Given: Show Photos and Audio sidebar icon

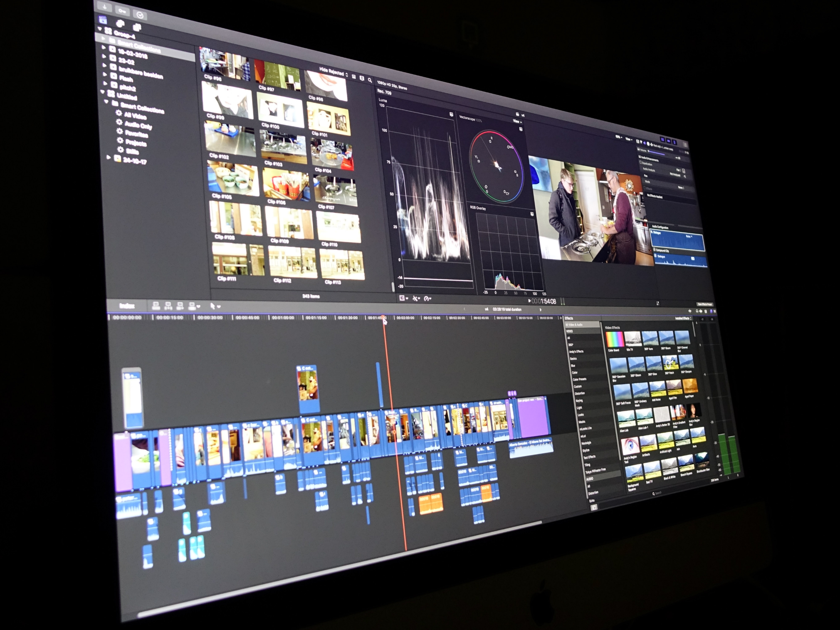Looking at the screenshot, I should pos(120,24).
